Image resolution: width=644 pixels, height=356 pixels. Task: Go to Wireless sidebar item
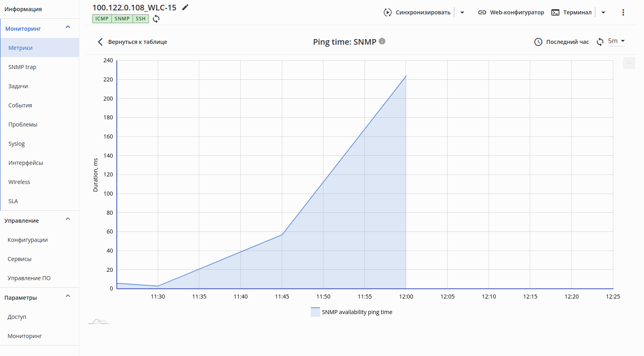pos(19,182)
